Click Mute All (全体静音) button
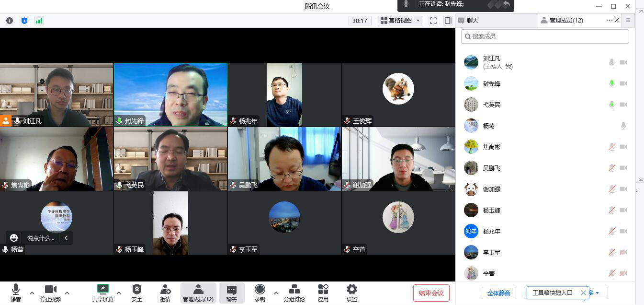This screenshot has width=644, height=305. (498, 293)
